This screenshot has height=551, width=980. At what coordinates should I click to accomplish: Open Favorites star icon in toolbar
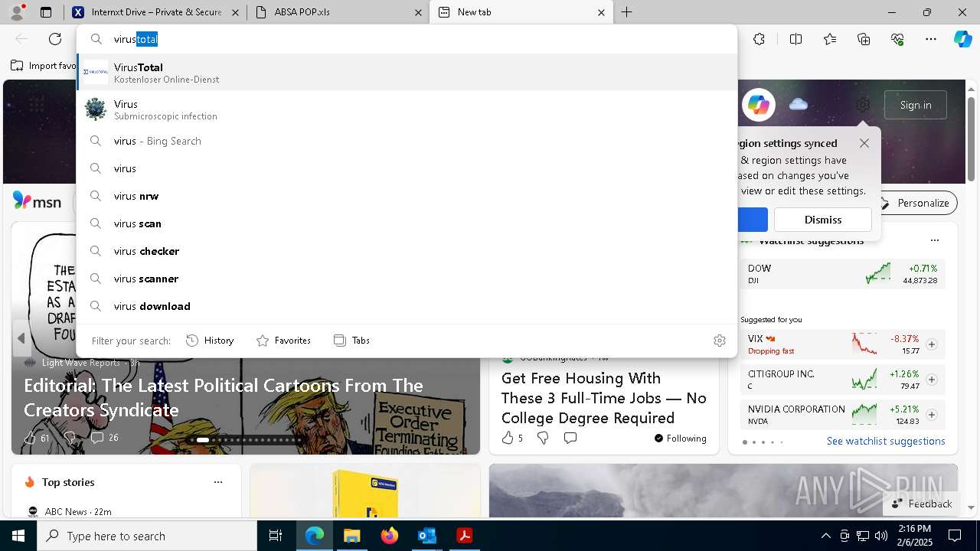coord(830,39)
